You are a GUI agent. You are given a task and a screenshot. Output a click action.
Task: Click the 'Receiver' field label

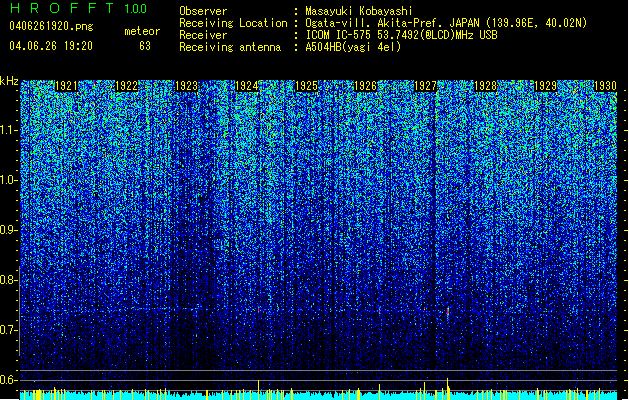point(203,35)
